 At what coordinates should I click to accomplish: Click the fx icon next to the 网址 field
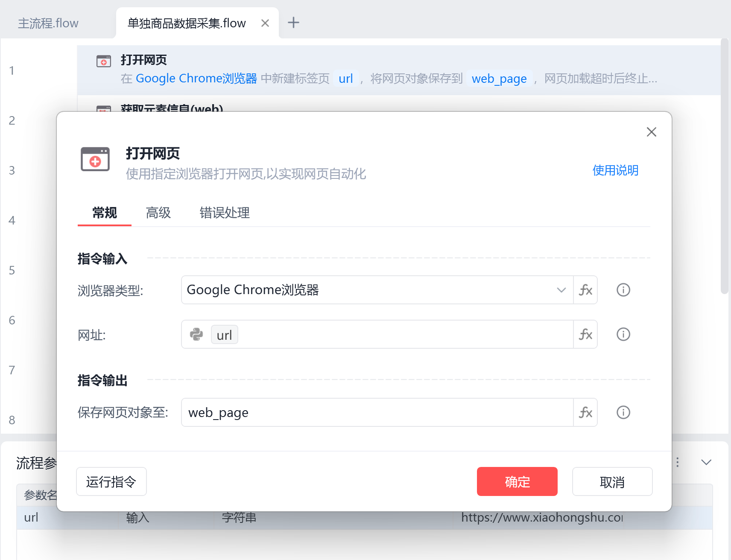tap(585, 335)
